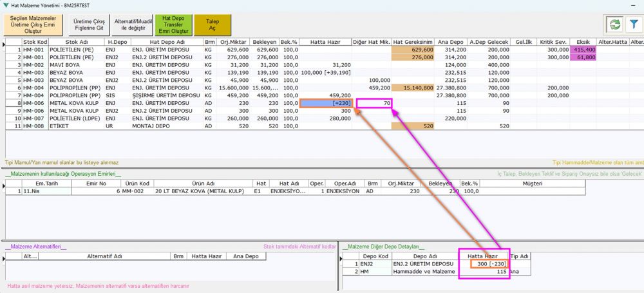The height and width of the screenshot is (293, 644).
Task: Click the Talep Aç button
Action: point(213,25)
